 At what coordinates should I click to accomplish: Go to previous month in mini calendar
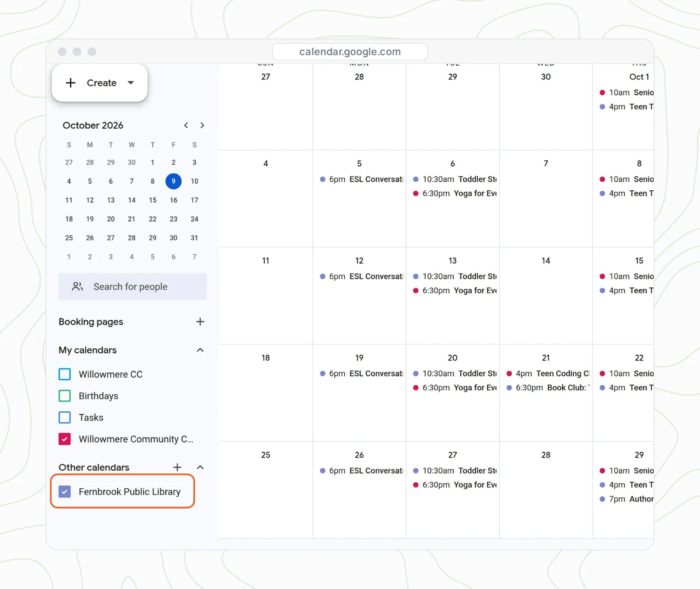click(x=186, y=125)
